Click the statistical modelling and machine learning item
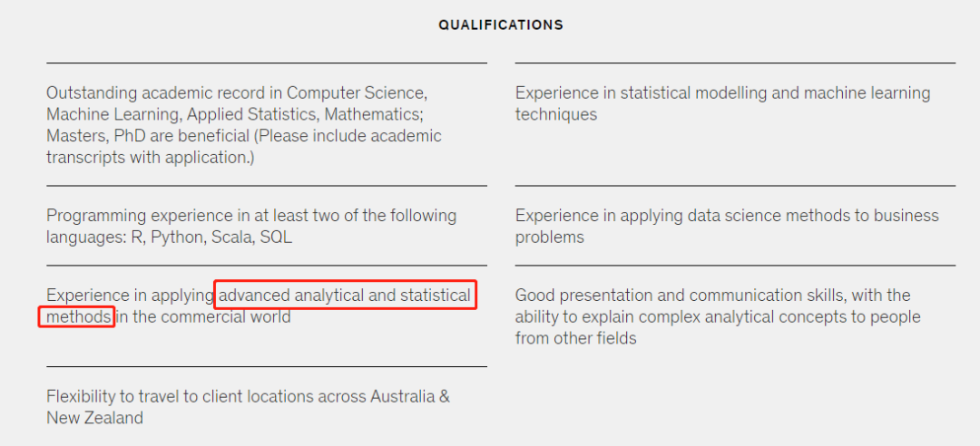The height and width of the screenshot is (446, 980). 722,103
